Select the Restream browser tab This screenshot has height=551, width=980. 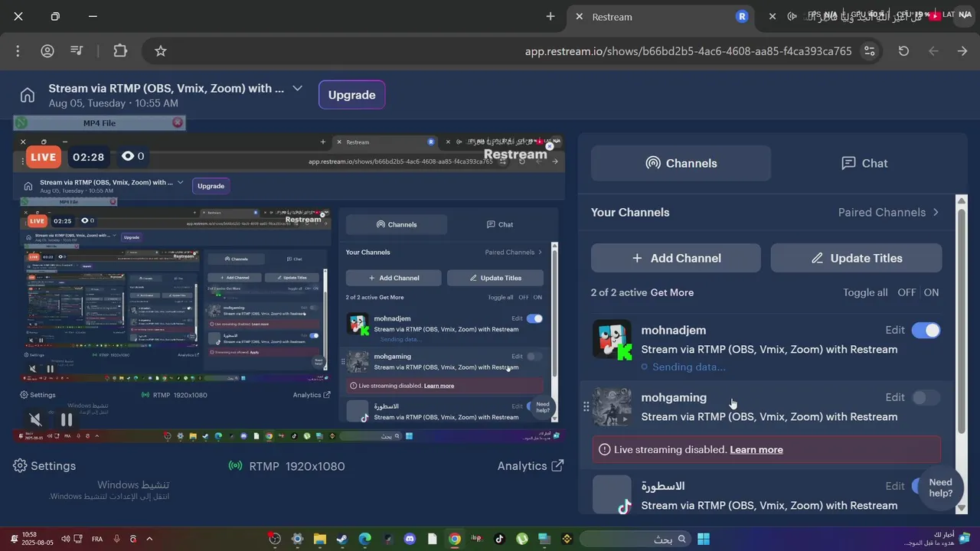coord(662,16)
